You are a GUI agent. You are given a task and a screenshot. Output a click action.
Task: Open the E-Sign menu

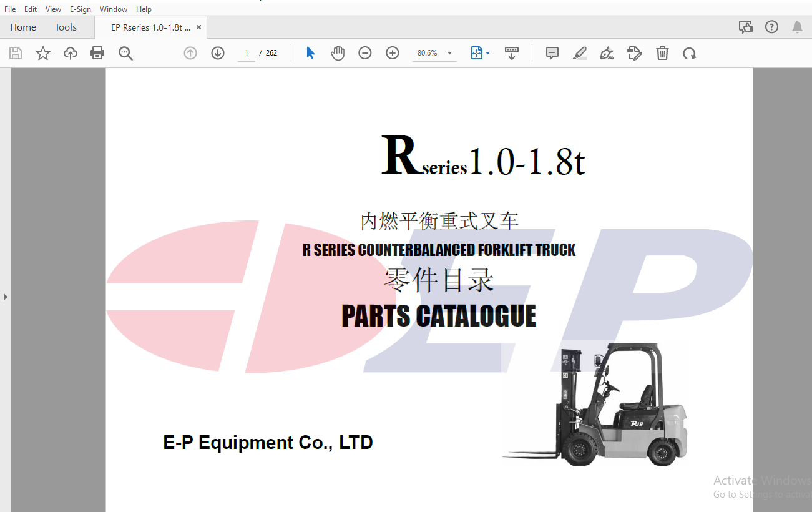click(81, 9)
